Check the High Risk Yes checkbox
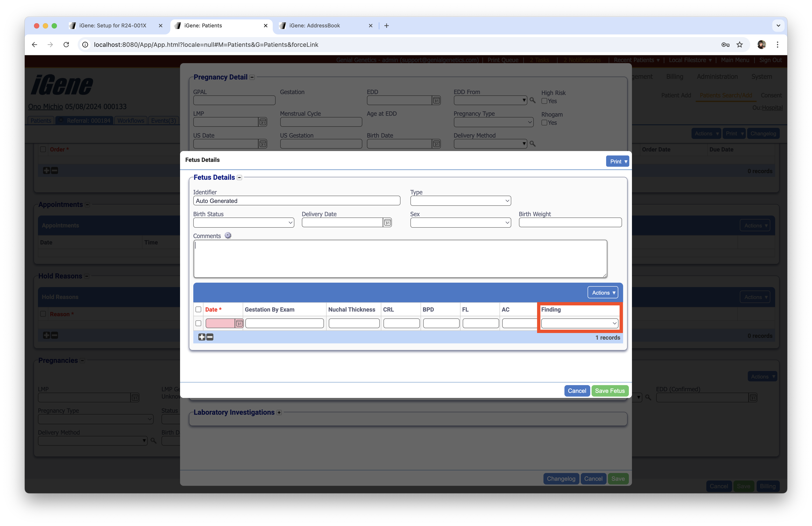 tap(544, 101)
